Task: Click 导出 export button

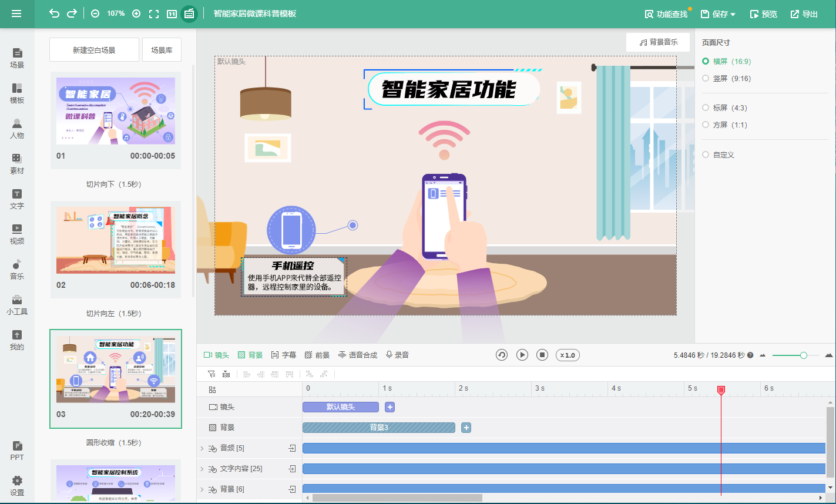Action: [x=804, y=14]
